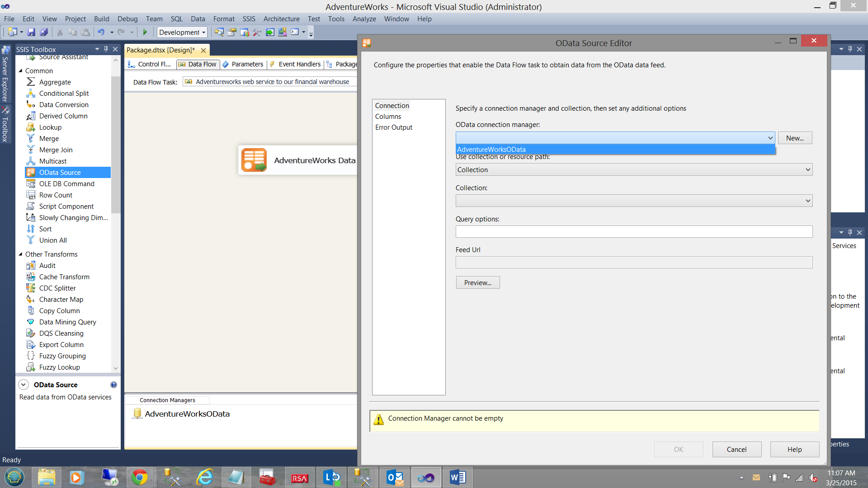Collapse the Common toolbox group
This screenshot has height=488, width=868.
click(x=20, y=70)
